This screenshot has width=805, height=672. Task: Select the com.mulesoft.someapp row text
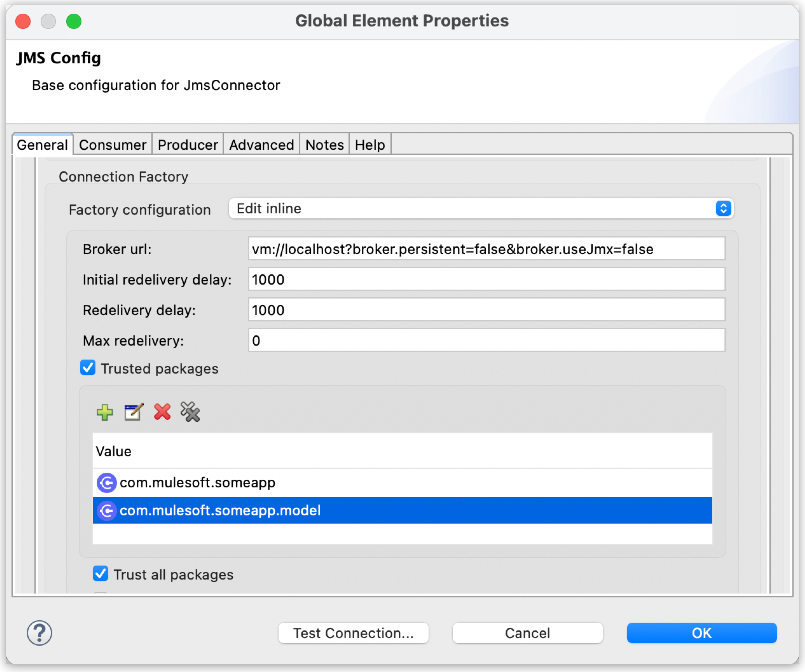click(197, 483)
